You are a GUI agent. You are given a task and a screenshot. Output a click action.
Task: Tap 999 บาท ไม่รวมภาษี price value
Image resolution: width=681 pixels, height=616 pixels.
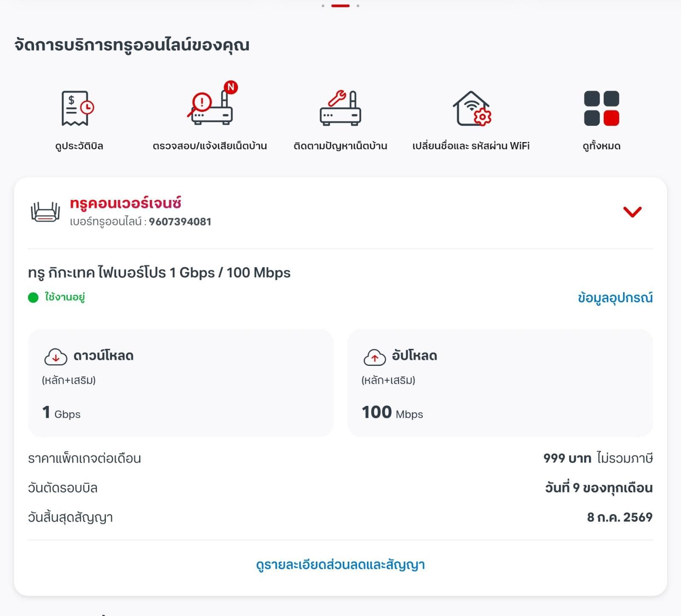tap(598, 458)
